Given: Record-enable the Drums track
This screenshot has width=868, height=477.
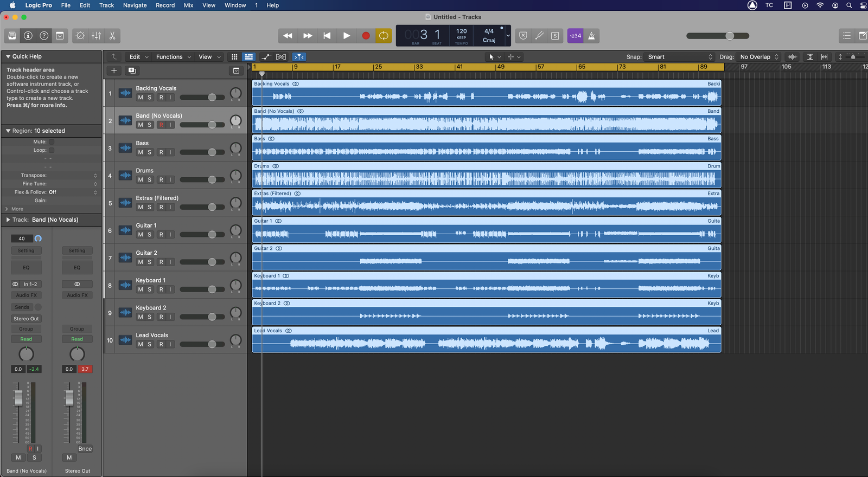Looking at the screenshot, I should [x=161, y=180].
